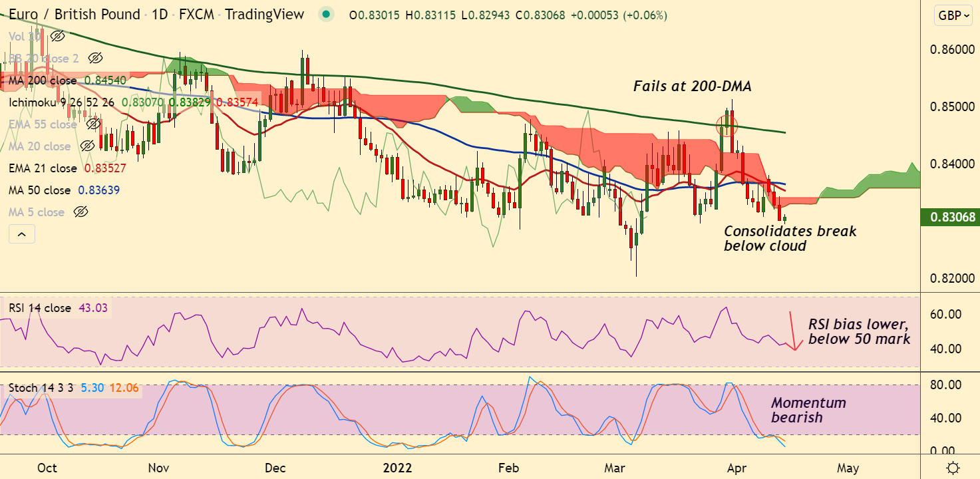980x479 pixels.
Task: Select the BB 20 close 2 legend label
Action: pyautogui.click(x=44, y=59)
